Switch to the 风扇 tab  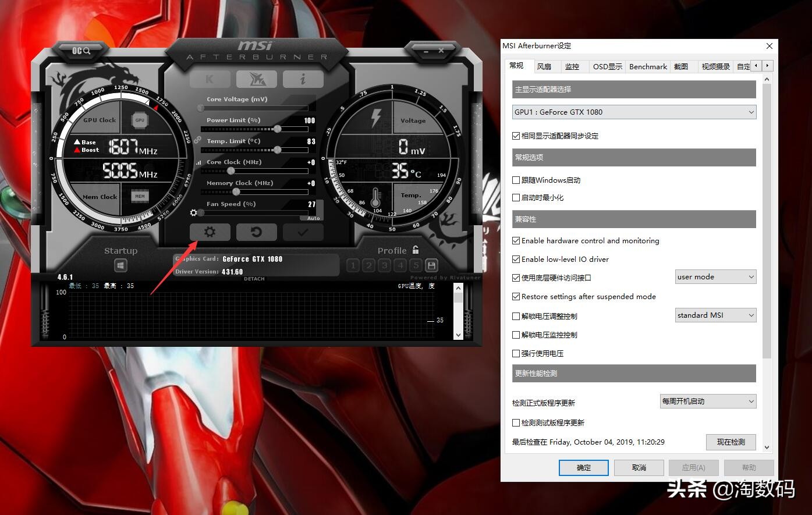[544, 66]
